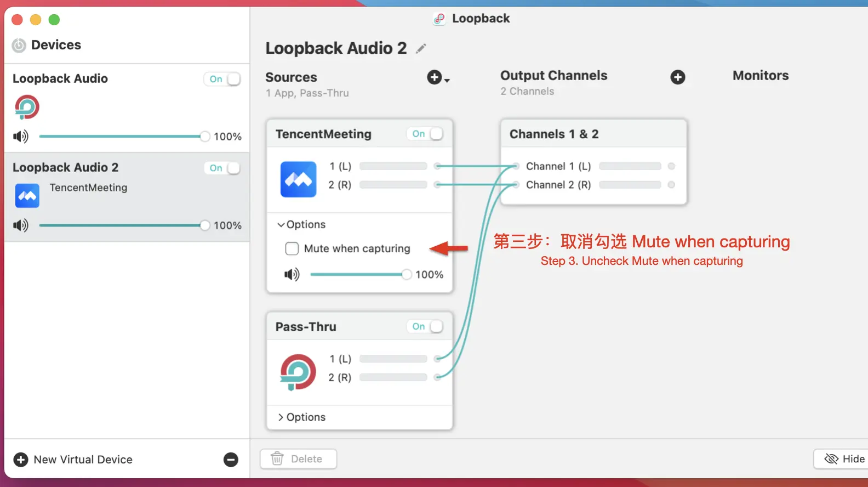The height and width of the screenshot is (487, 868).
Task: Click Channel 2 (R) input connector
Action: [x=515, y=185]
